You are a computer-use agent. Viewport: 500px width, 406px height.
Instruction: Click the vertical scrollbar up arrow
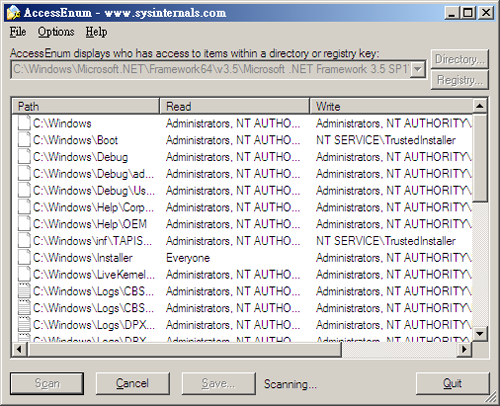pyautogui.click(x=480, y=107)
